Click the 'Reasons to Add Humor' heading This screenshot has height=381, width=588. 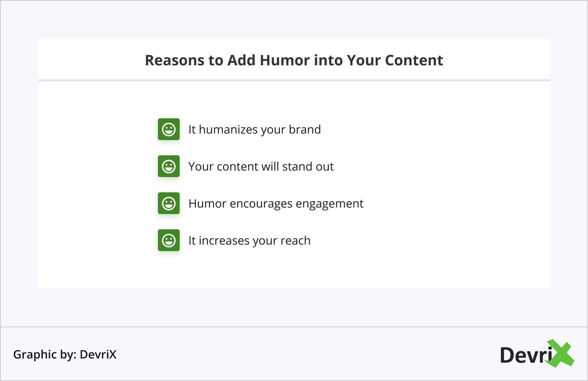click(294, 60)
